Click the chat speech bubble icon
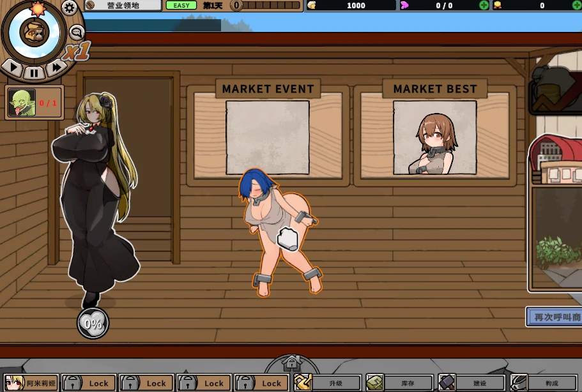The image size is (582, 392). tap(77, 32)
